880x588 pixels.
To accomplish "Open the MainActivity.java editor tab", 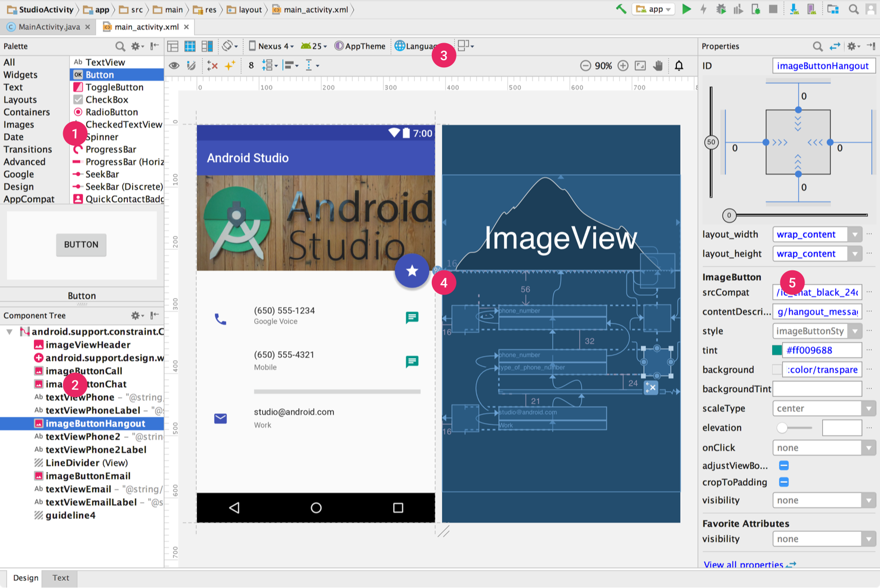I will point(49,27).
